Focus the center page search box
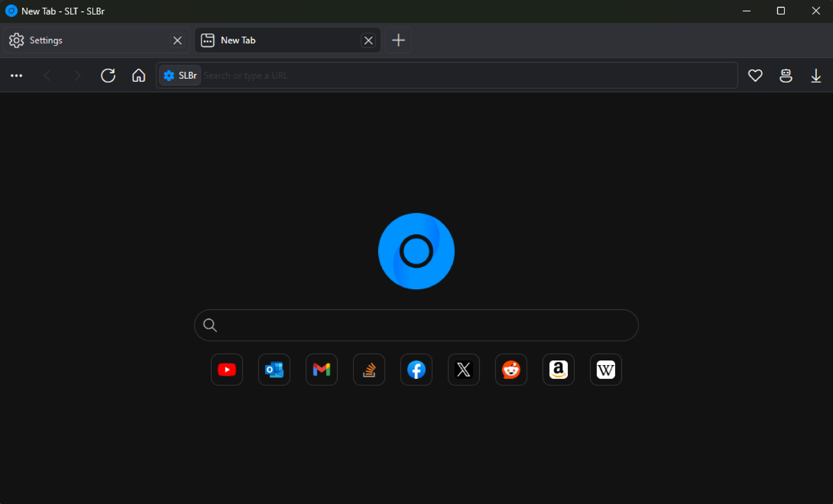Image resolution: width=833 pixels, height=504 pixels. coord(423,325)
